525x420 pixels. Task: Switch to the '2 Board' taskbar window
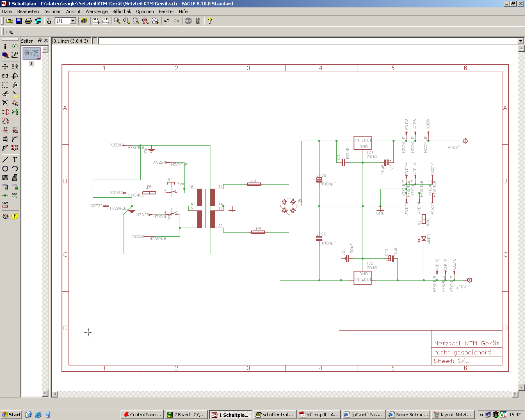[186, 415]
